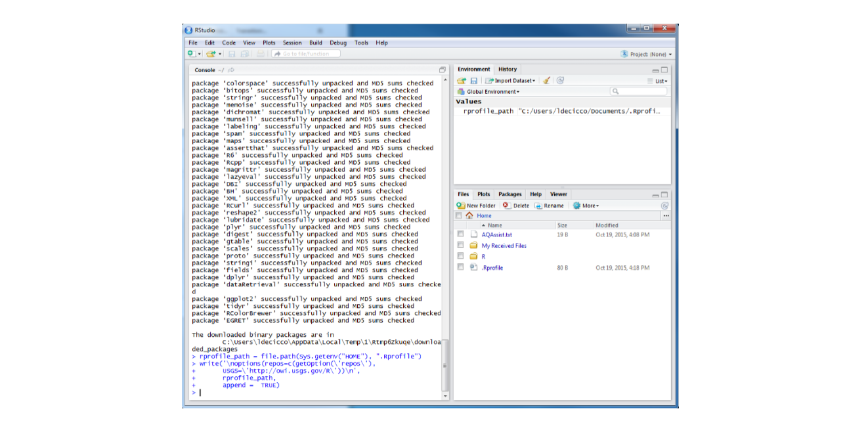Rename a file with the Rename button

click(549, 205)
